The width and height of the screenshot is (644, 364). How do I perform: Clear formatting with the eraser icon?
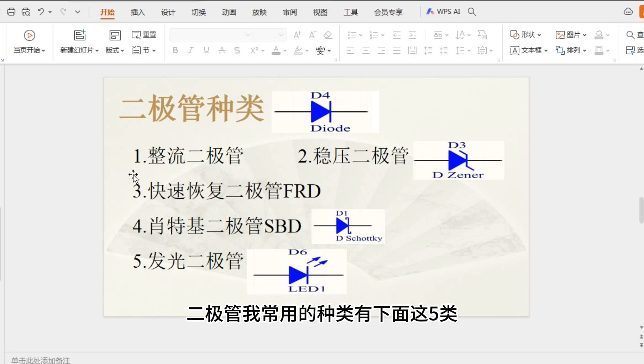click(x=328, y=35)
